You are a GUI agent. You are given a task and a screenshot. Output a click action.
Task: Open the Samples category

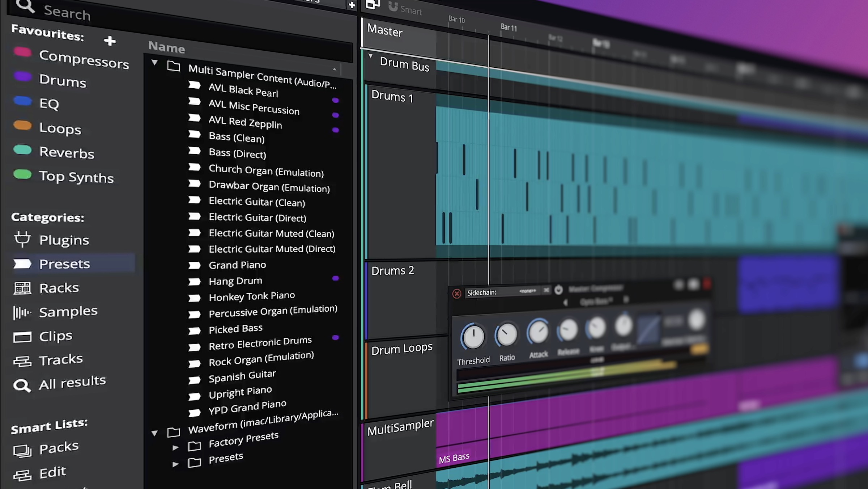point(68,312)
